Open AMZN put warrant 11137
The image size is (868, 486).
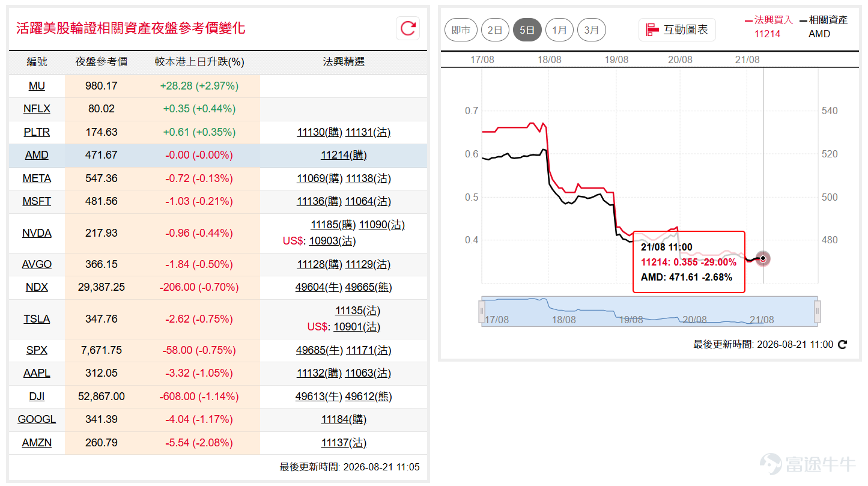pyautogui.click(x=344, y=443)
